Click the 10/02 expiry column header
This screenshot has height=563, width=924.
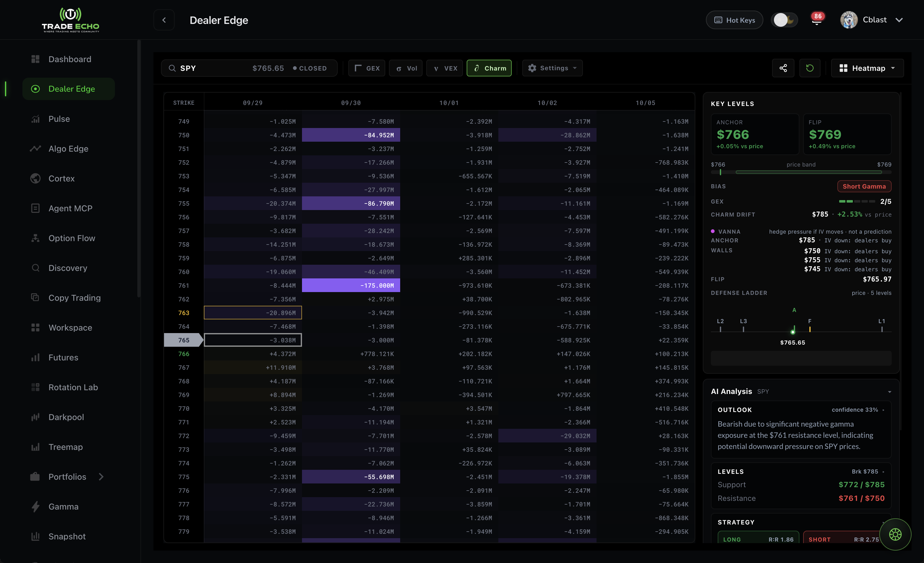pos(547,103)
